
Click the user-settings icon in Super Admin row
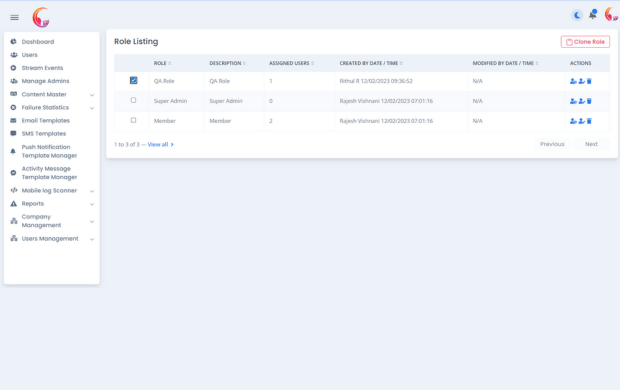tap(573, 101)
